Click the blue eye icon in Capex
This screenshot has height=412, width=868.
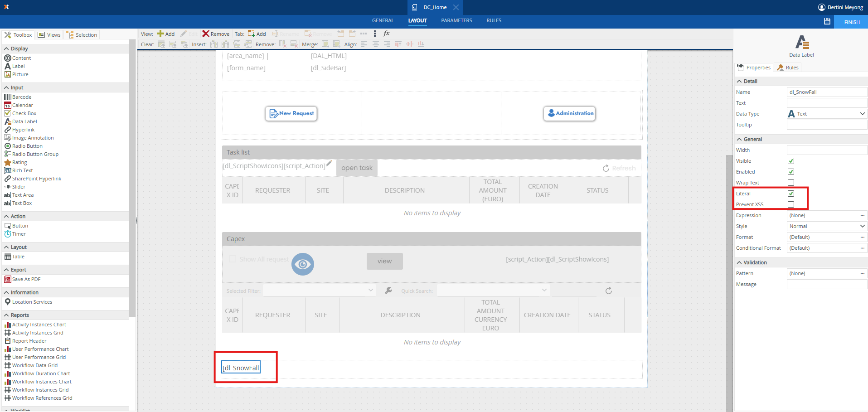[x=302, y=264]
